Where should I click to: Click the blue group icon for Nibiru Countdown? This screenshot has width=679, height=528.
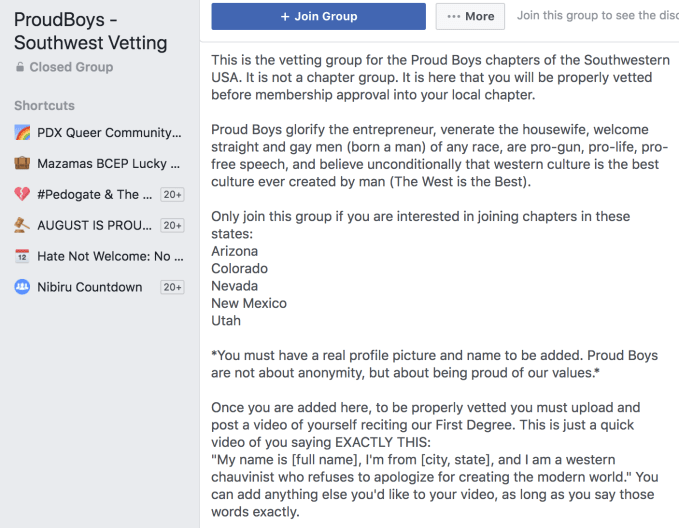point(22,287)
